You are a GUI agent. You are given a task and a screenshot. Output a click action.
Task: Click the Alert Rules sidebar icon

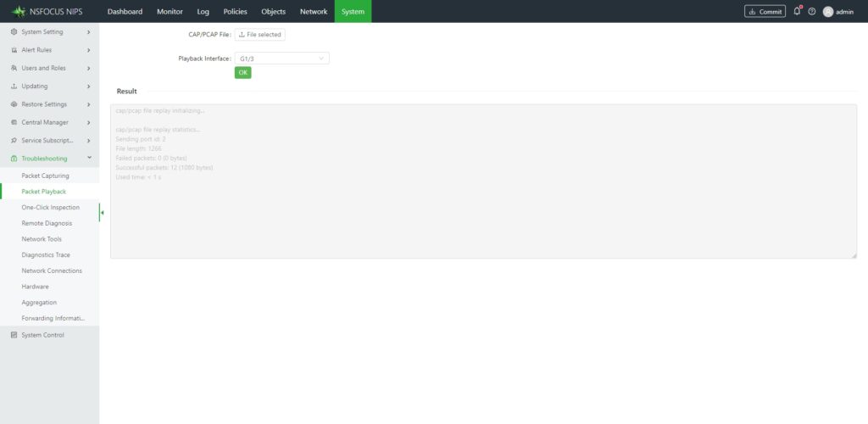click(14, 50)
